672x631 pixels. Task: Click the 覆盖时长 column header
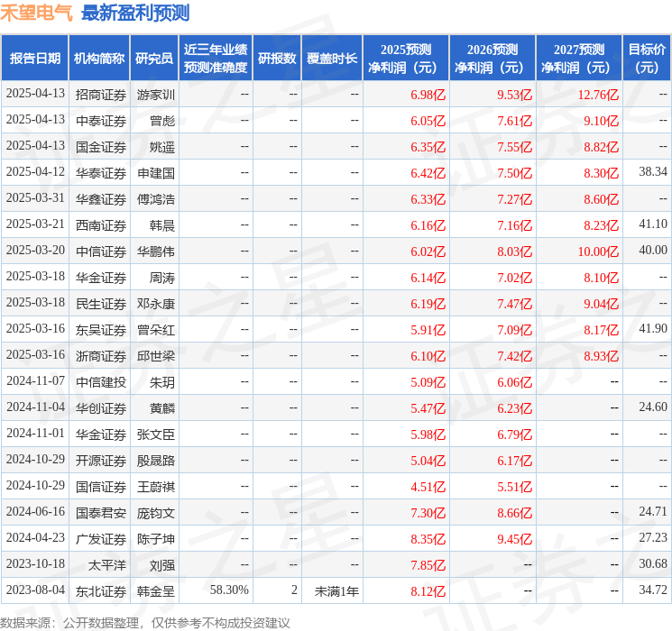pos(332,58)
